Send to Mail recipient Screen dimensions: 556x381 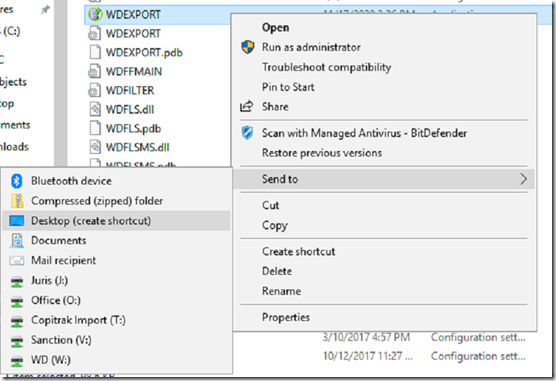[63, 260]
